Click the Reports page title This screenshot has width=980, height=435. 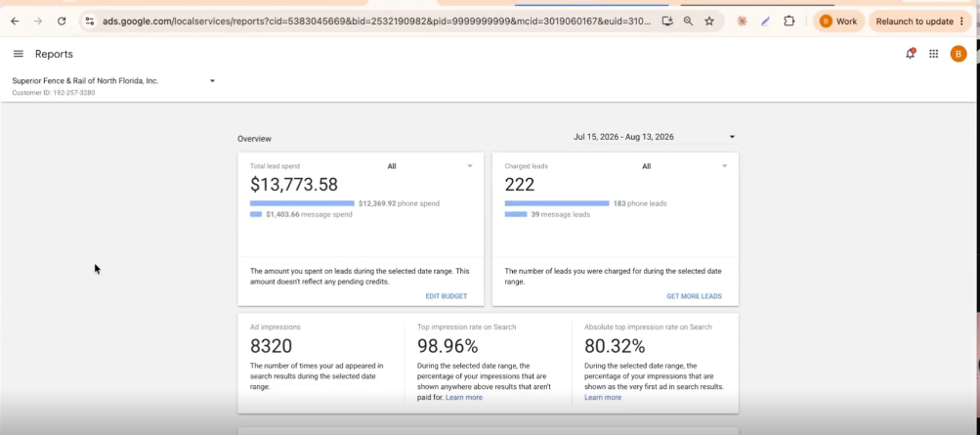(x=54, y=55)
